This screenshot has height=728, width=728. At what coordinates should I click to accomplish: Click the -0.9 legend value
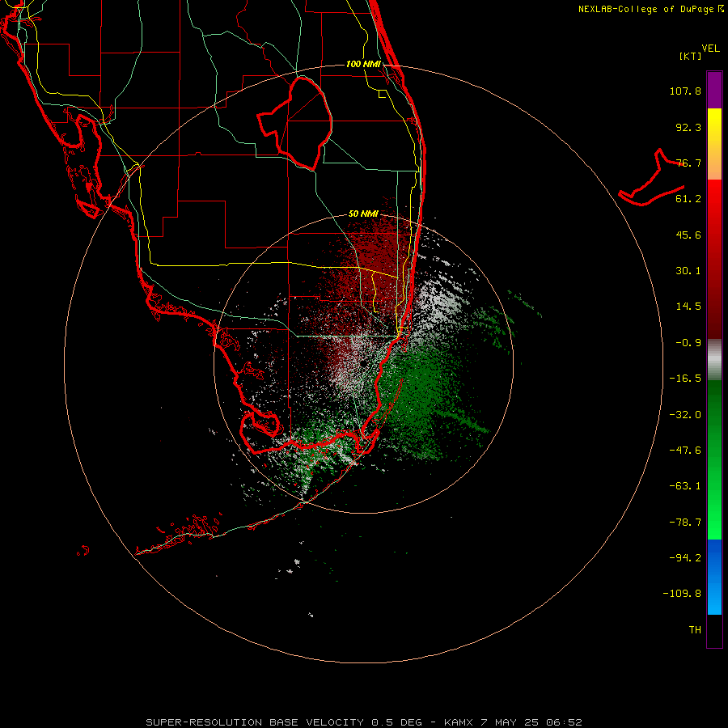click(688, 343)
